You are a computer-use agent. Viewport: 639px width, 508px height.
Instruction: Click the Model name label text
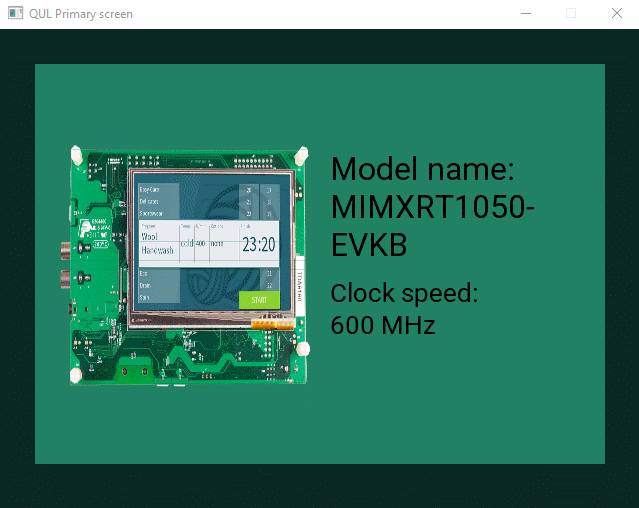[x=421, y=168]
